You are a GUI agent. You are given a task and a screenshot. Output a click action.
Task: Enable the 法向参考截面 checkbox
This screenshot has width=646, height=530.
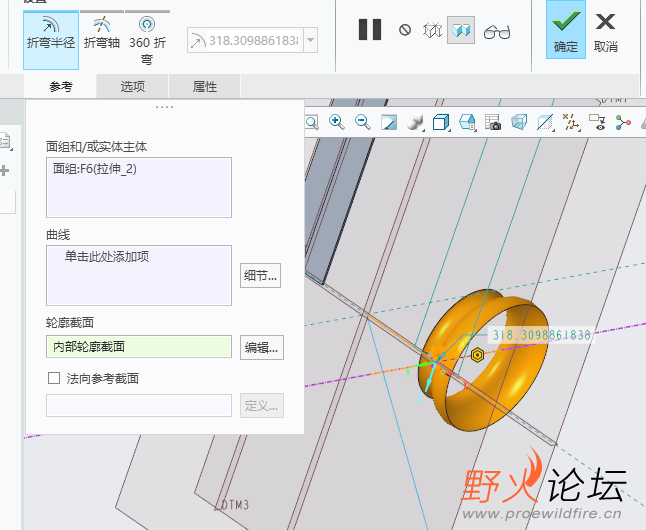55,378
